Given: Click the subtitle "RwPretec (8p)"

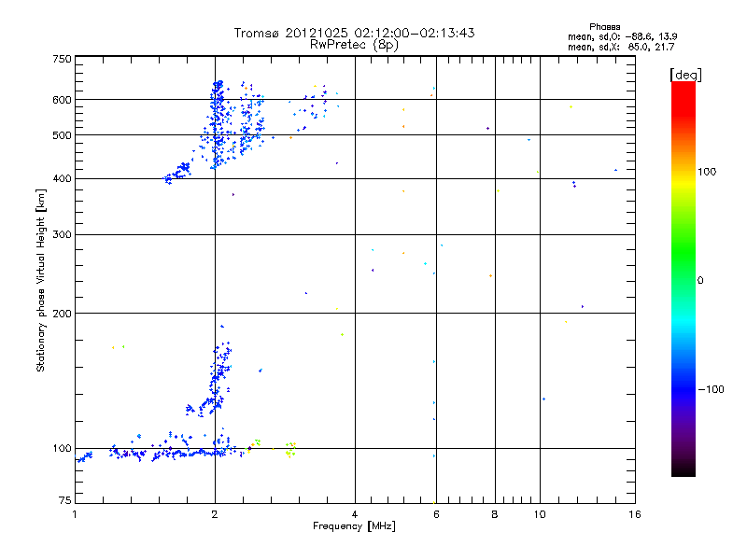Looking at the screenshot, I should [354, 45].
